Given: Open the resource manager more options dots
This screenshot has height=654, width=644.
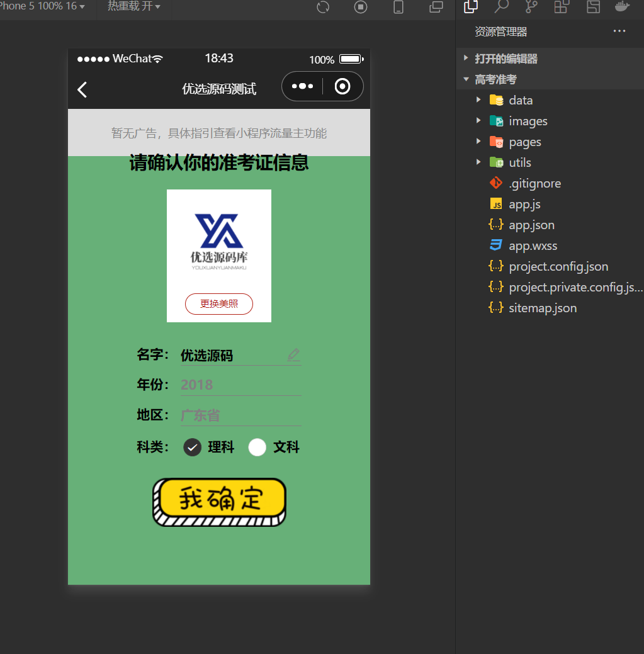Looking at the screenshot, I should [x=619, y=31].
